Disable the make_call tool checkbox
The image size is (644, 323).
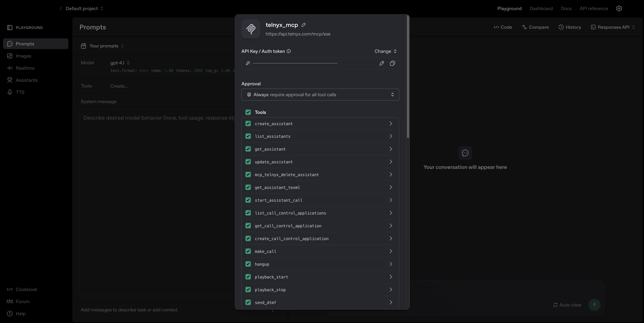248,251
